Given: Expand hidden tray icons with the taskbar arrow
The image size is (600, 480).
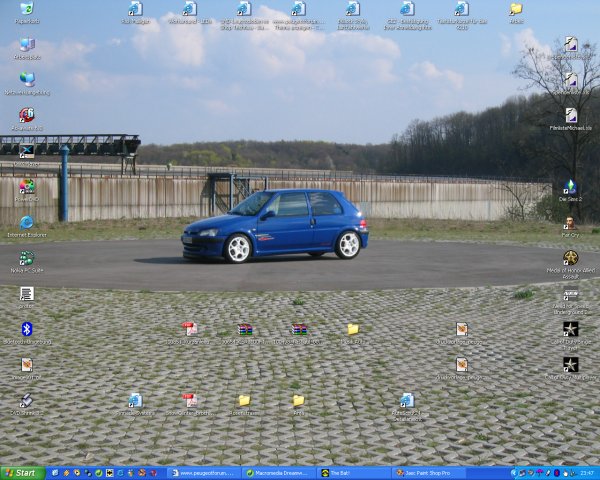Looking at the screenshot, I should pyautogui.click(x=514, y=473).
